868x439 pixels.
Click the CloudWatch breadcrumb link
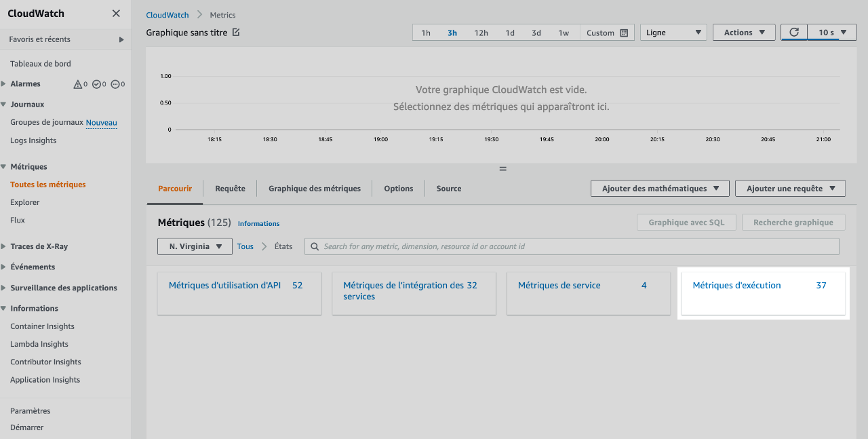pos(167,15)
